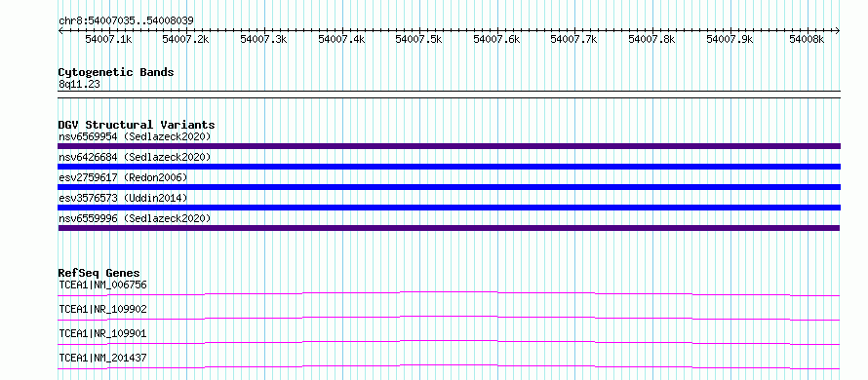This screenshot has width=868, height=380.
Task: Open the esv2759617 (Redon2006) variant label
Action: tap(123, 177)
